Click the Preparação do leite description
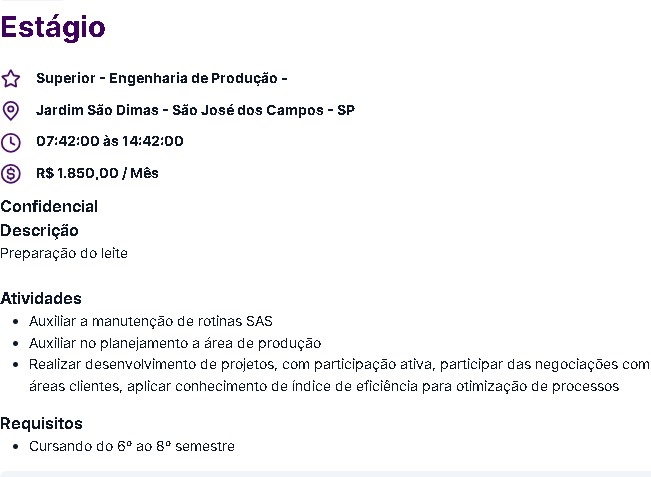This screenshot has width=651, height=477. coord(64,253)
